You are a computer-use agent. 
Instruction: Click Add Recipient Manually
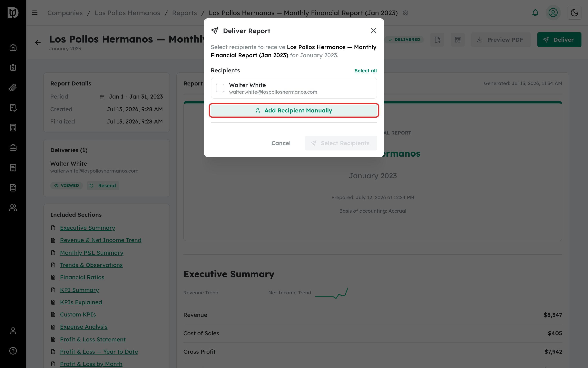(x=294, y=110)
